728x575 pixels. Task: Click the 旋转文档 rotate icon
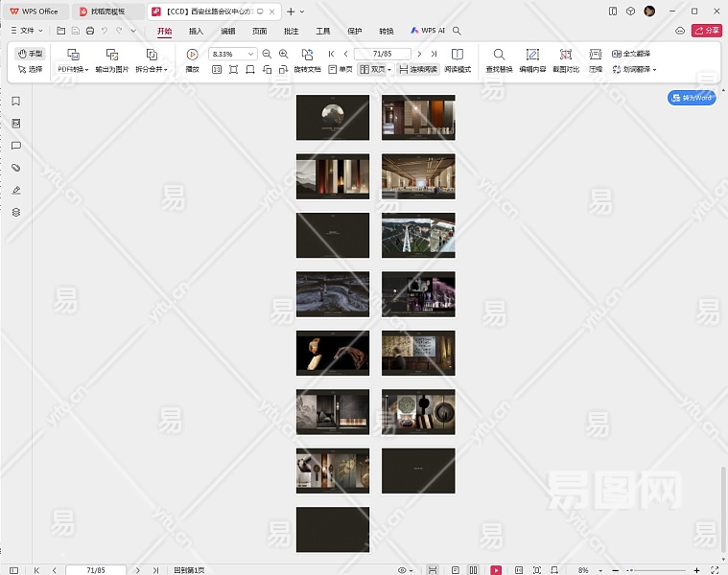[307, 55]
